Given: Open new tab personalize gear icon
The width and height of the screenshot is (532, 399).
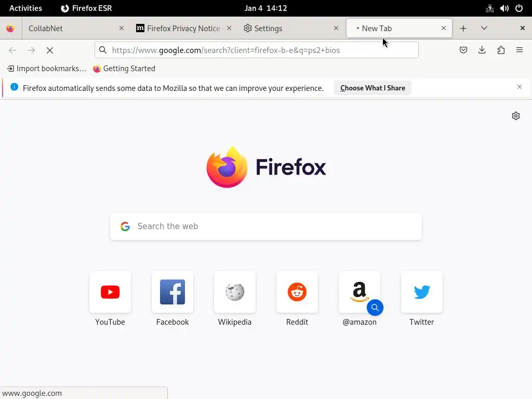Looking at the screenshot, I should point(516,116).
